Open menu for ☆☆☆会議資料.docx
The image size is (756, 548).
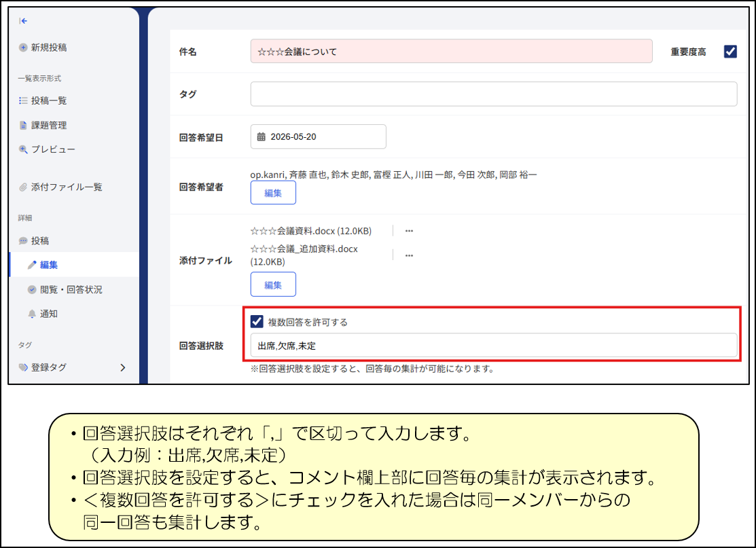click(x=409, y=231)
